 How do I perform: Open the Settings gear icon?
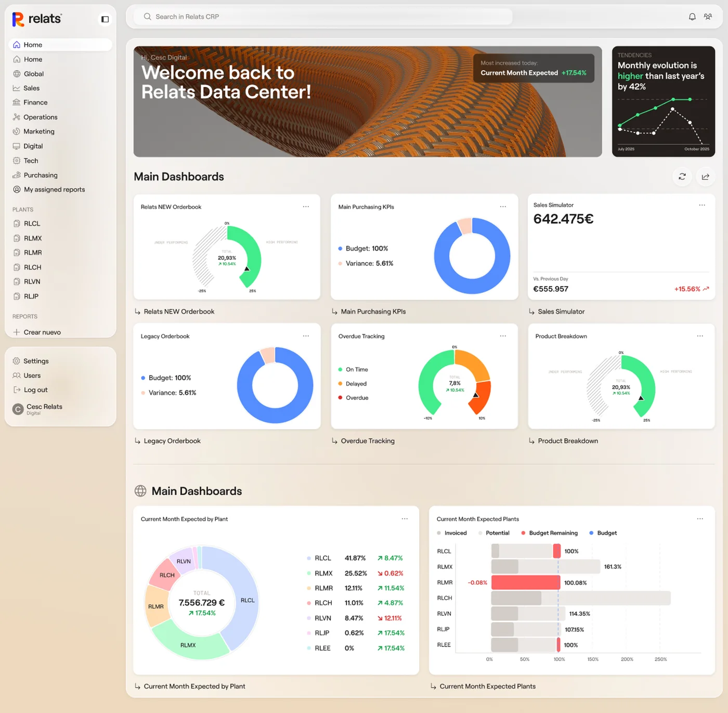click(17, 361)
